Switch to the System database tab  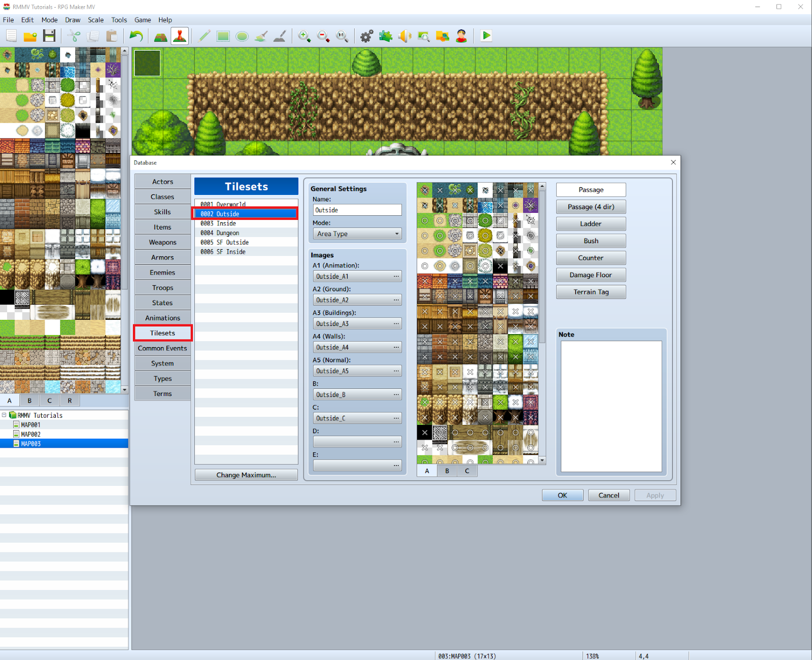pyautogui.click(x=162, y=364)
